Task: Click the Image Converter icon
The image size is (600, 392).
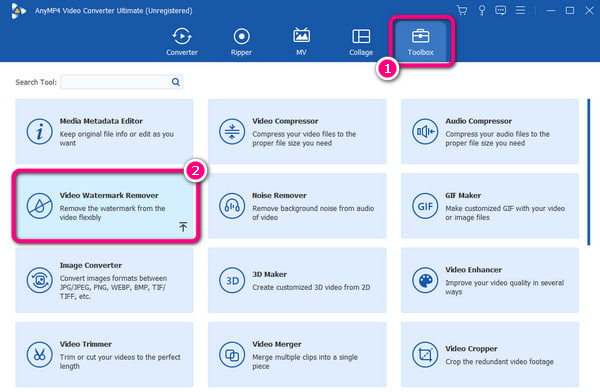Action: 39,280
